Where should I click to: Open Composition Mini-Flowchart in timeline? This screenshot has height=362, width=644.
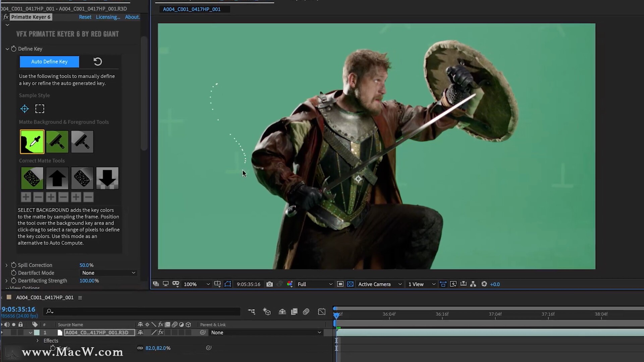coord(252,311)
